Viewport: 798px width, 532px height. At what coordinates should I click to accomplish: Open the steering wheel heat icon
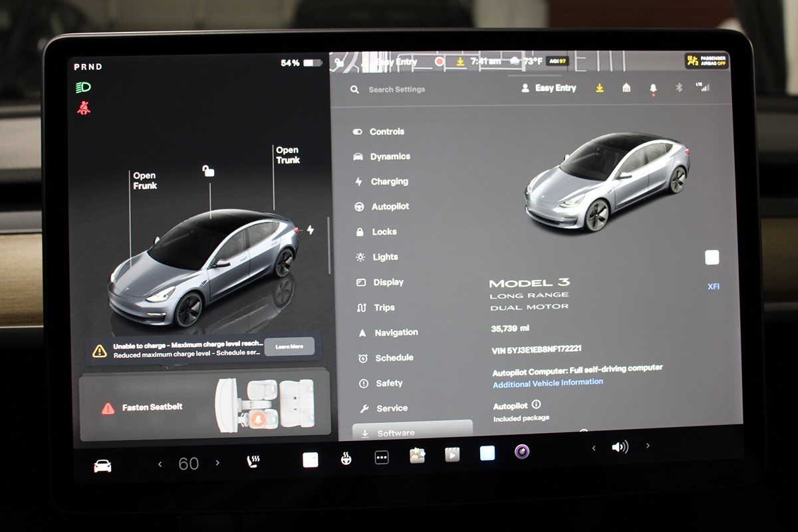click(x=346, y=458)
